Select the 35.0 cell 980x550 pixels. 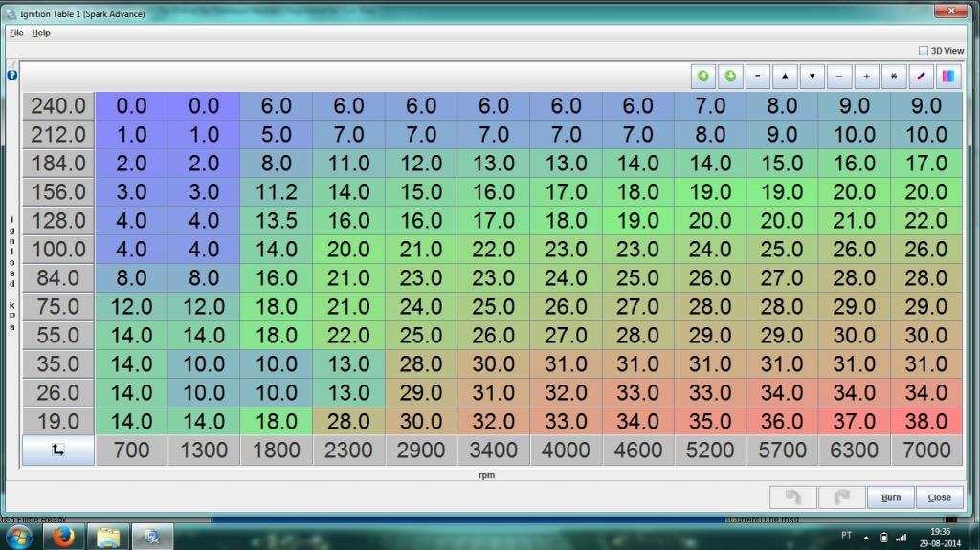point(710,422)
